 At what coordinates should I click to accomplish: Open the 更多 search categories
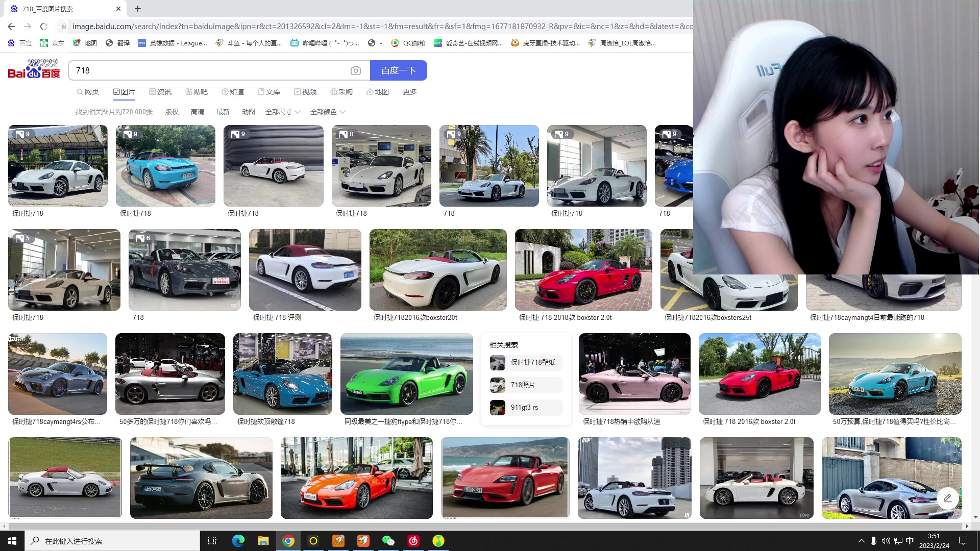pos(410,92)
